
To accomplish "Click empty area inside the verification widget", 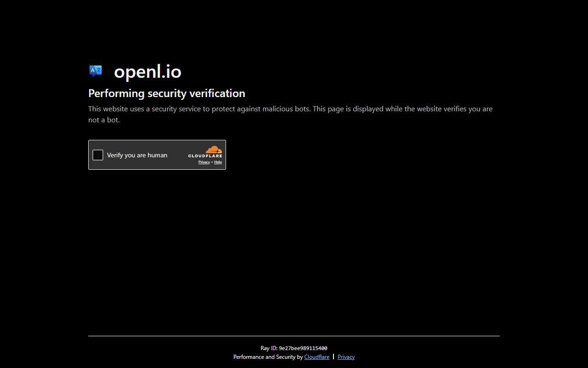I will coord(177,163).
